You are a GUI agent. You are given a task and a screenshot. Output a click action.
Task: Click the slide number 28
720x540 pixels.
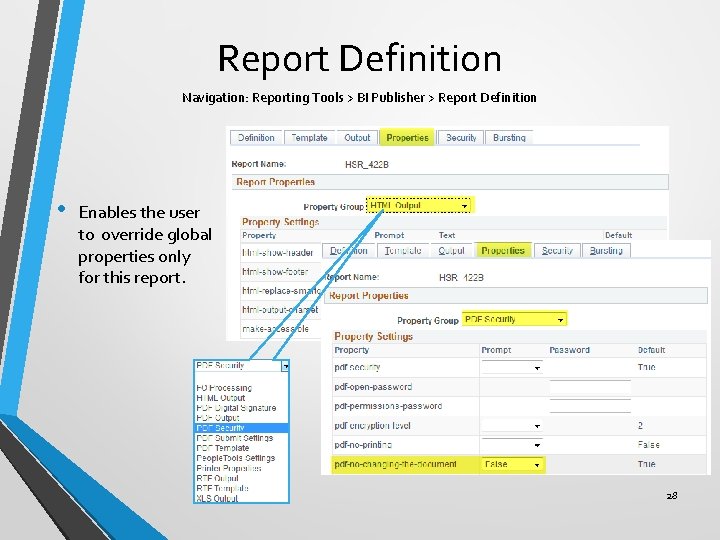(x=671, y=495)
